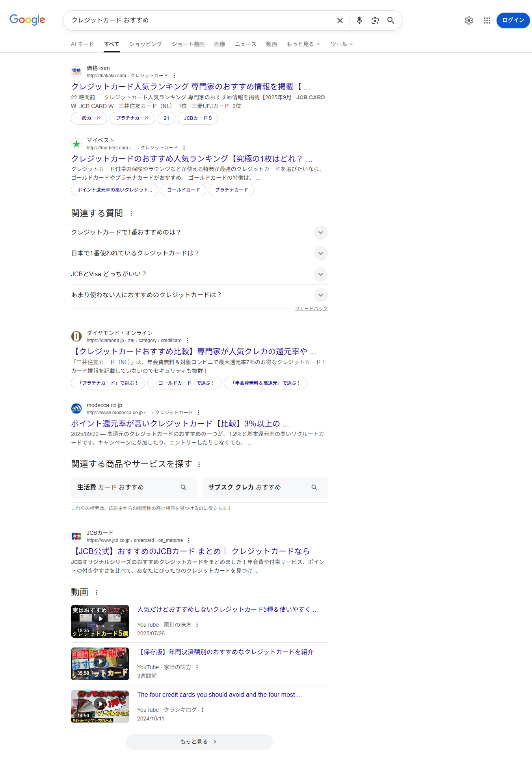532x765 pixels.
Task: Open the settings gear icon
Action: click(x=469, y=20)
